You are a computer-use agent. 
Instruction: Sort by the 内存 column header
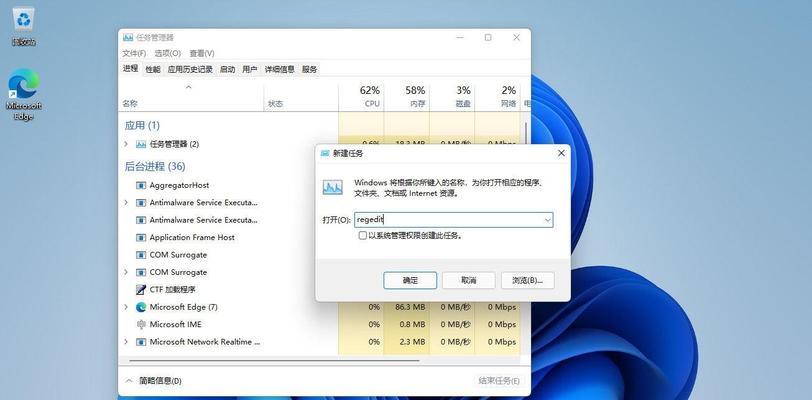[407, 96]
